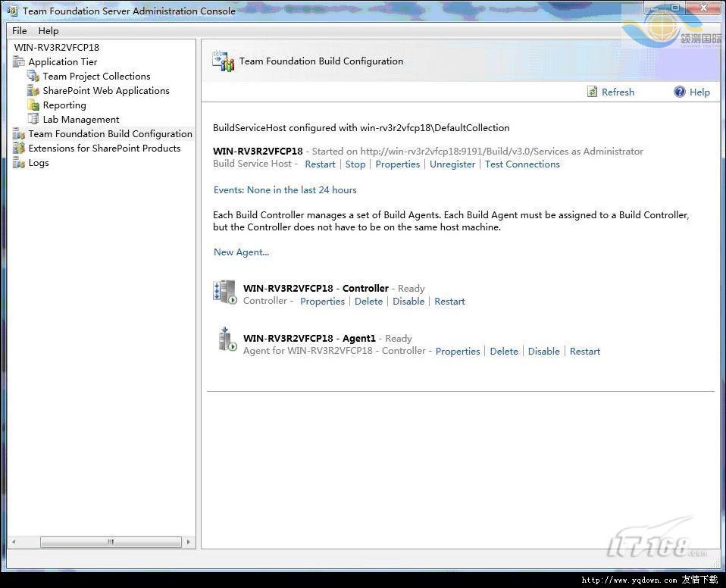Open Agent1 Properties
Viewport: 726px width, 588px height.
pyautogui.click(x=458, y=352)
